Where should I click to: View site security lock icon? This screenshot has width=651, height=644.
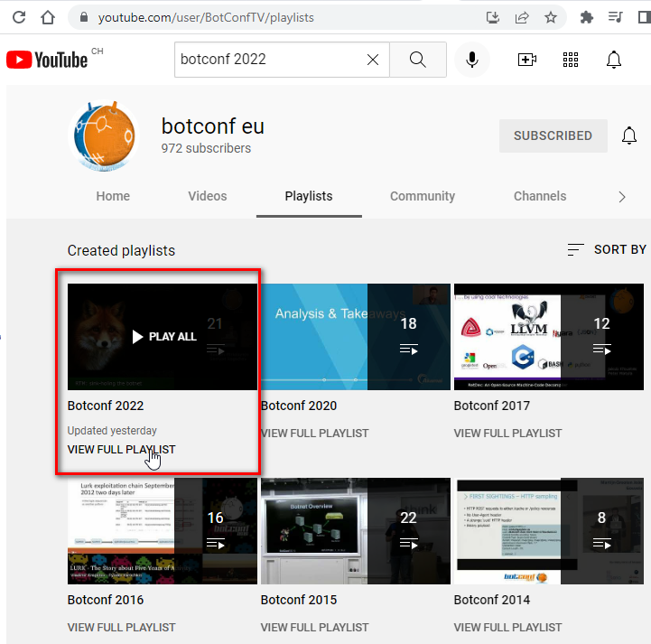(x=84, y=17)
